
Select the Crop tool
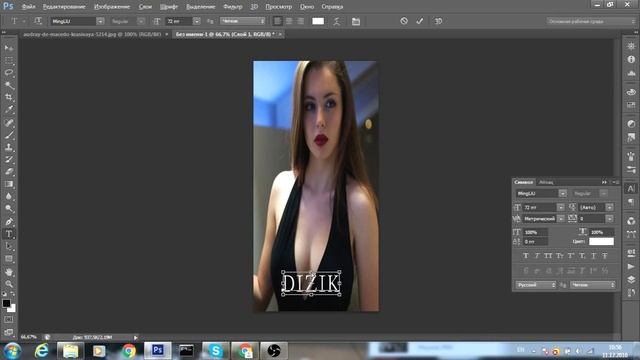click(9, 97)
